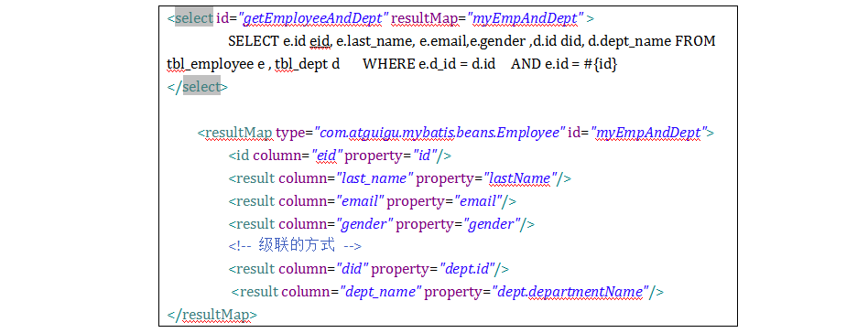Click the highlighted closing '</select>' tag word

201,87
